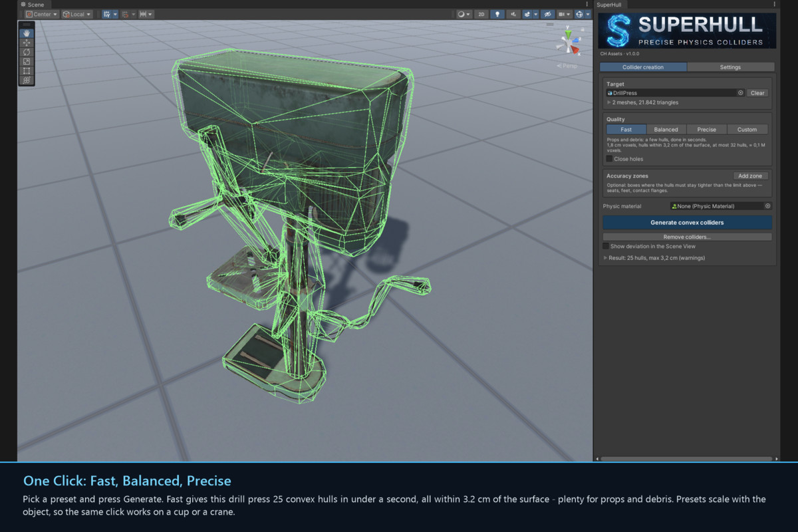Open the Scene tab options menu (three dots)
The width and height of the screenshot is (798, 532).
587,4
